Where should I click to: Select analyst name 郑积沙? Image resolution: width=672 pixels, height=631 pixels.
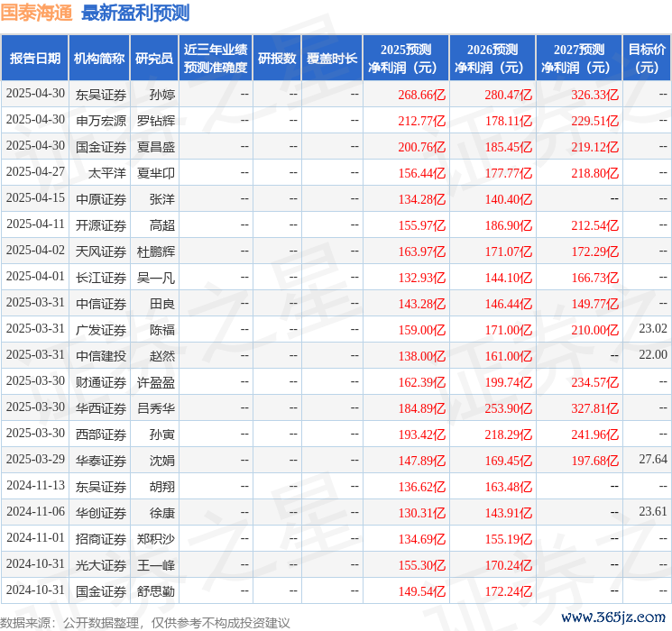[x=155, y=539]
